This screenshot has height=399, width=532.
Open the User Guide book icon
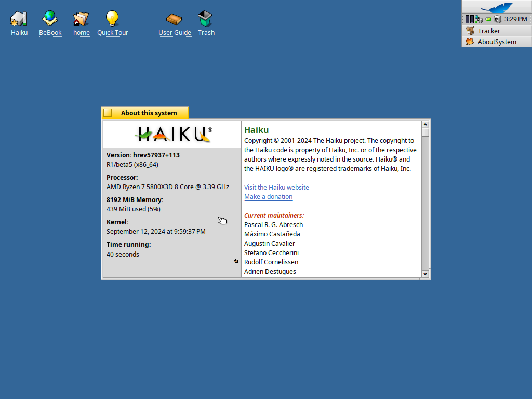tap(174, 19)
